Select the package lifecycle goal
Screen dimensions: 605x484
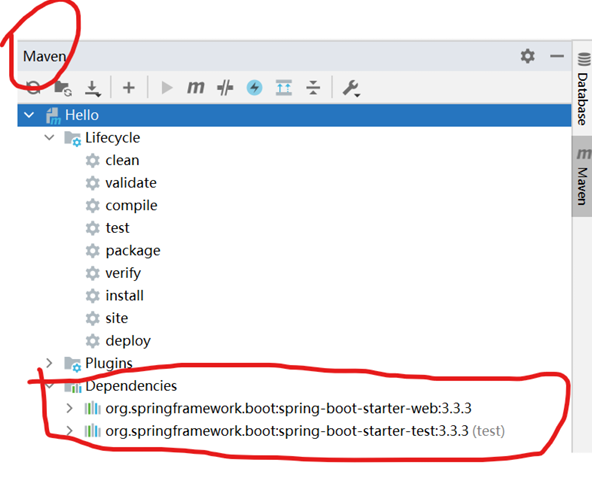point(133,251)
